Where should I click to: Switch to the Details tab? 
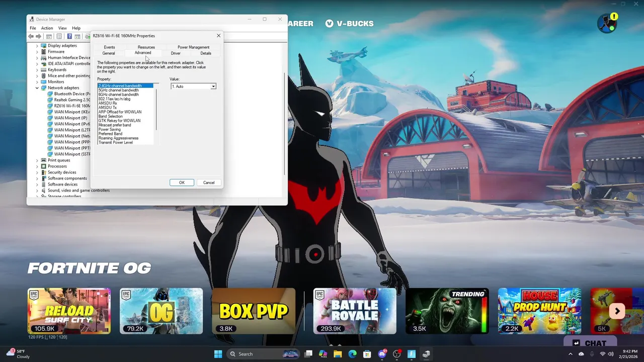pos(206,53)
